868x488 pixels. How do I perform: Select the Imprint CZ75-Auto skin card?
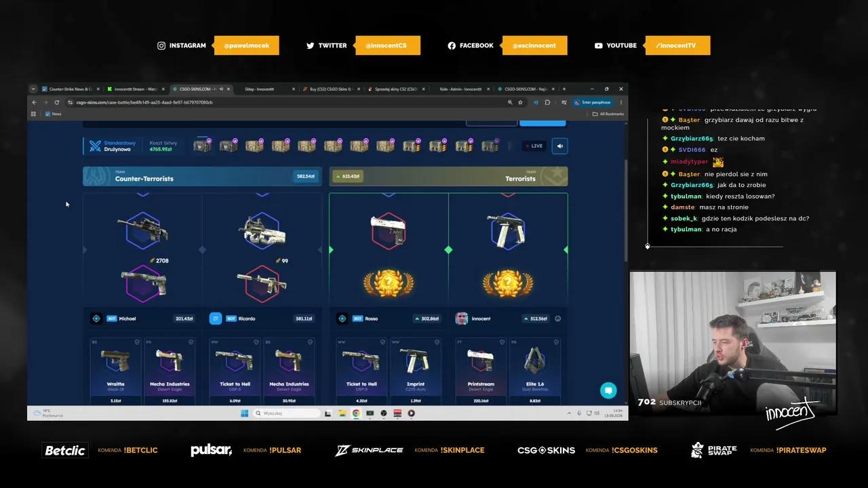click(x=415, y=371)
